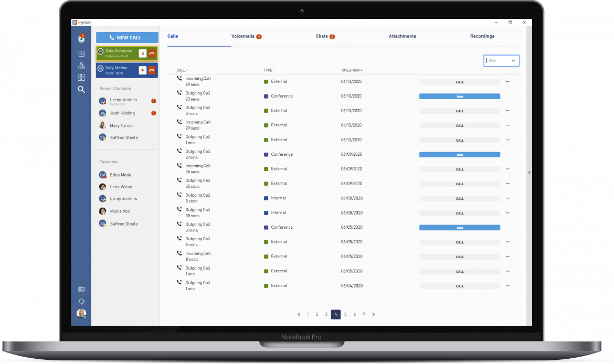This screenshot has height=364, width=614.
Task: Open the headset icon in sidebar
Action: pos(81,301)
